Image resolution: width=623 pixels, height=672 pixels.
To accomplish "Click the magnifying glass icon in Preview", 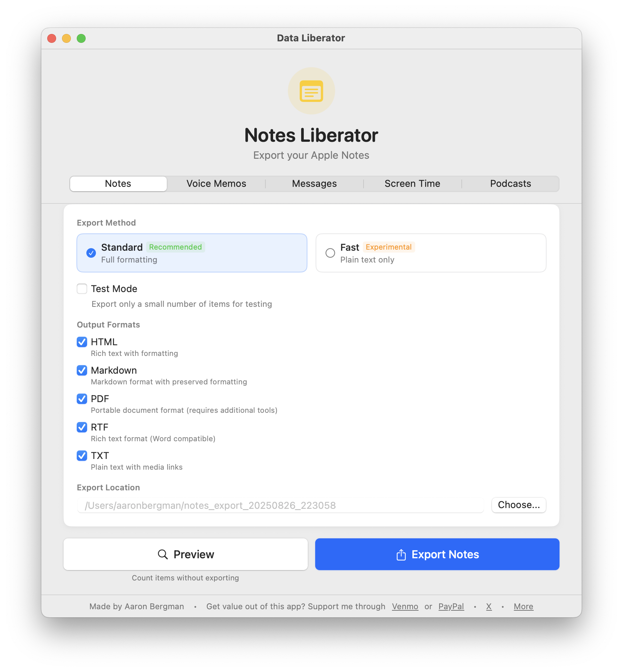I will pyautogui.click(x=163, y=554).
